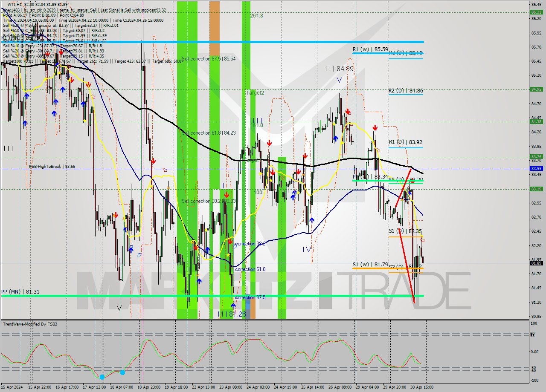This screenshot has width=546, height=392.
Task: Click the 'S1 (D) | 82.35' support label
Action: [x=406, y=231]
